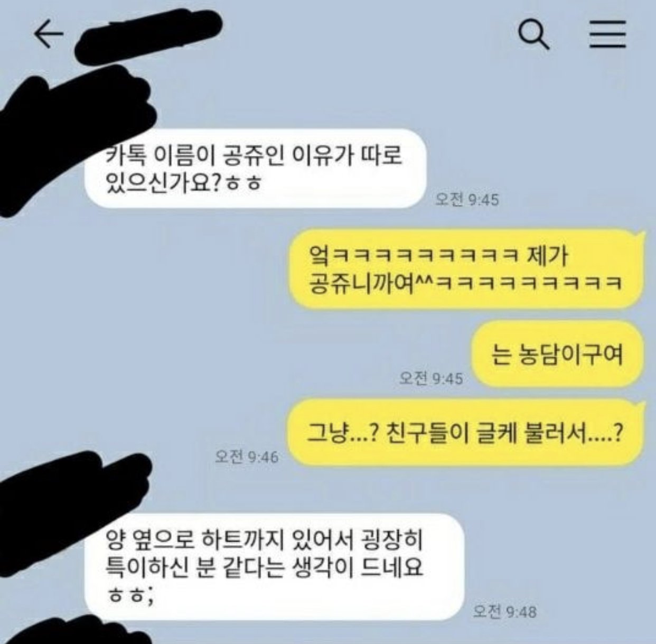Select the 양 옆으로 하트까지 message

pyautogui.click(x=275, y=567)
